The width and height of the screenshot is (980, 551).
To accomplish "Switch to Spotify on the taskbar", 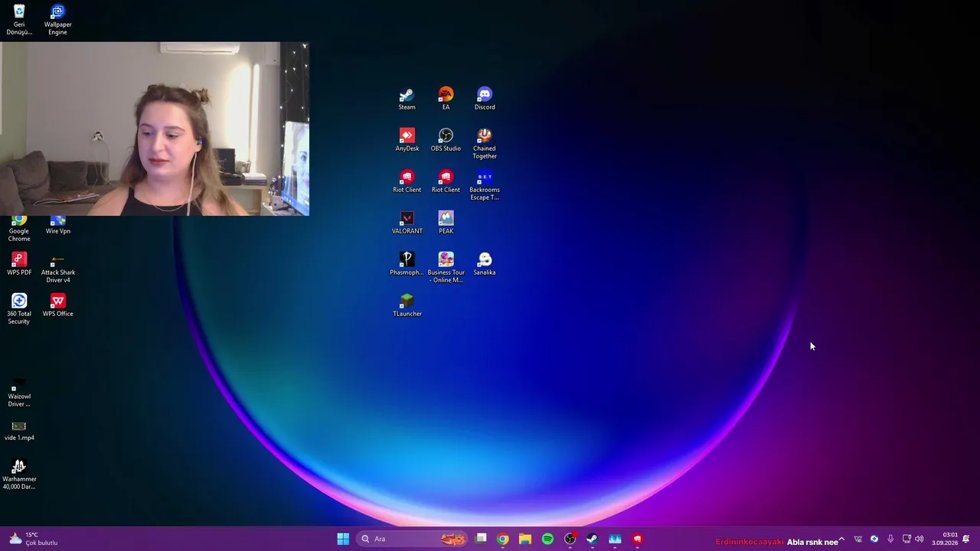I will [x=547, y=539].
